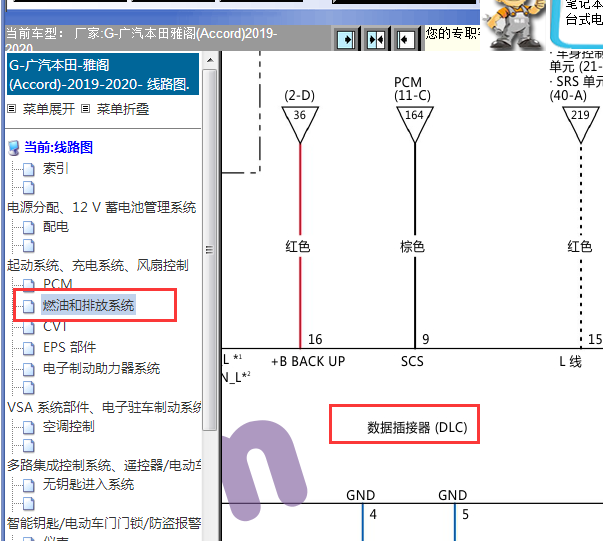Click the computer icon beside 当前:线路图

coord(14,147)
